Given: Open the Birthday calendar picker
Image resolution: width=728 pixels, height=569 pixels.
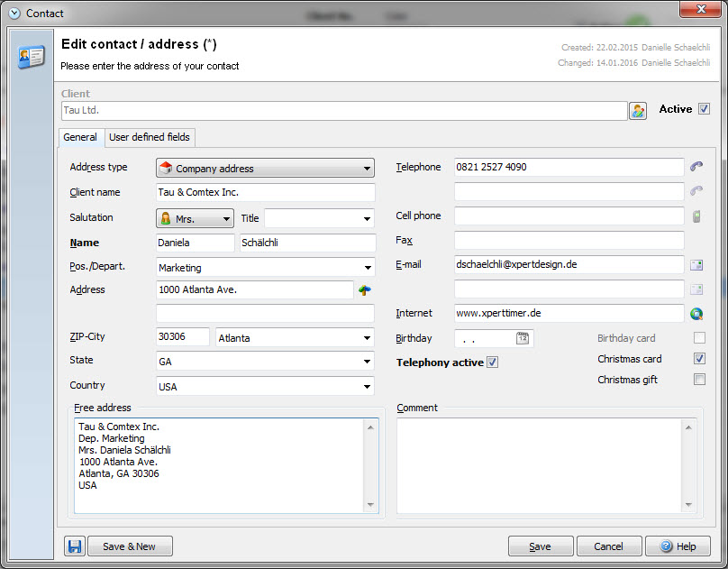Looking at the screenshot, I should [x=523, y=339].
